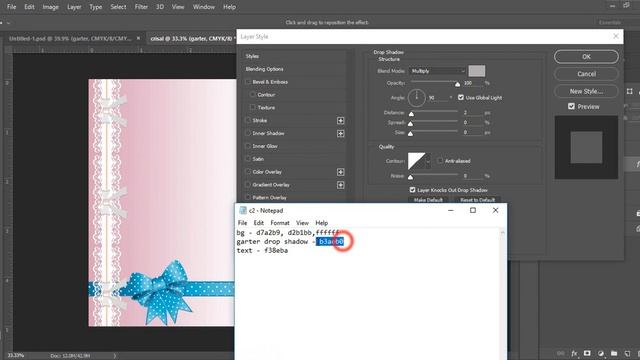Toggle the Preview checkbox
This screenshot has width=640, height=360.
click(x=571, y=106)
